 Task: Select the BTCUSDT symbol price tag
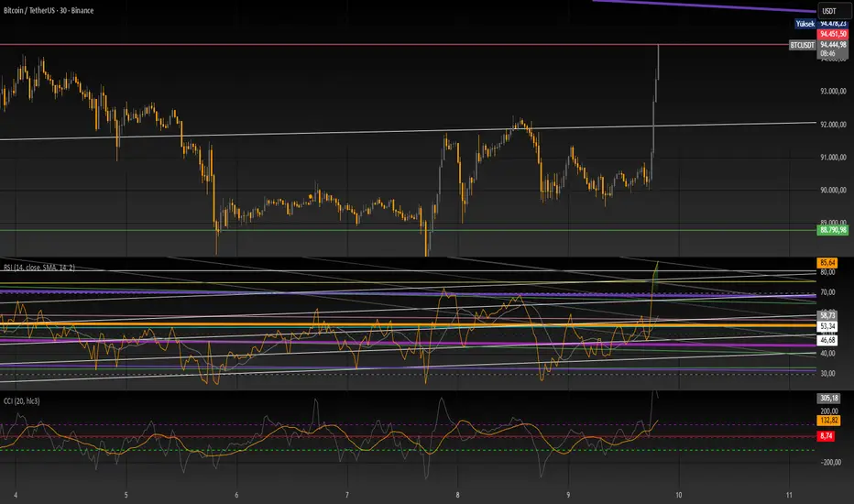pyautogui.click(x=801, y=44)
